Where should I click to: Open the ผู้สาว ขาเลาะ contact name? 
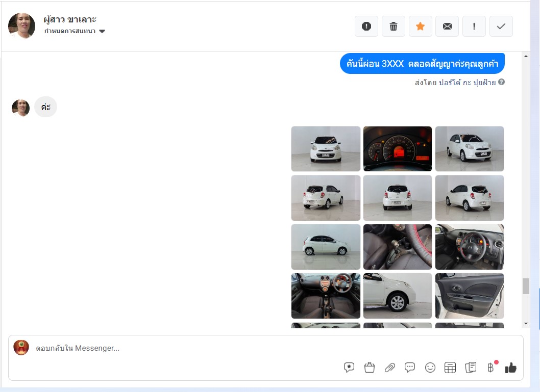click(x=70, y=19)
